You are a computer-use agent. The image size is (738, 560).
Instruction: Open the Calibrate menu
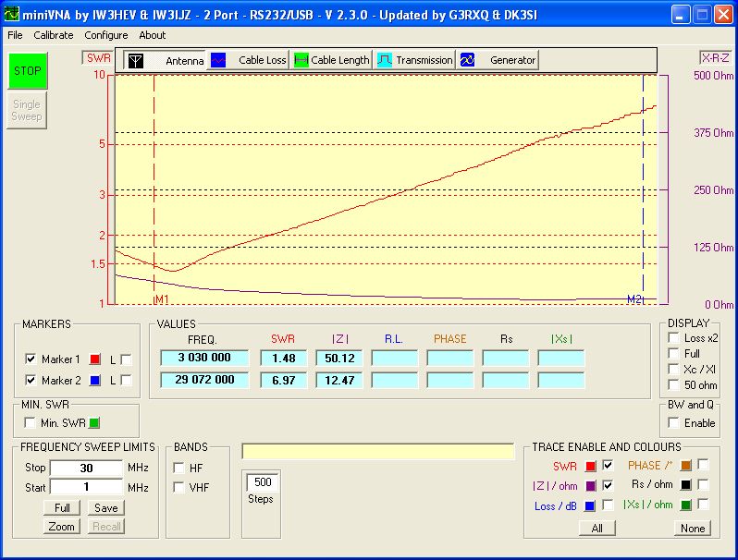coord(54,35)
